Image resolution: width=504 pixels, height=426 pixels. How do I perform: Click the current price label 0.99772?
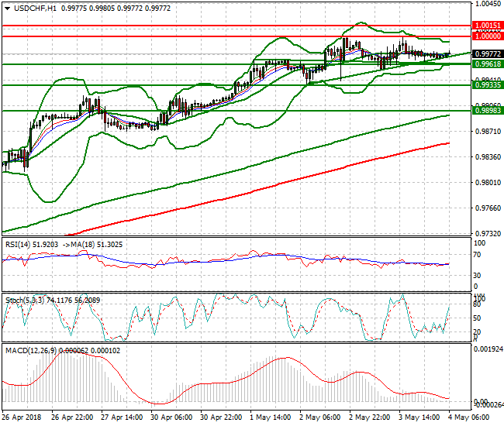point(488,54)
